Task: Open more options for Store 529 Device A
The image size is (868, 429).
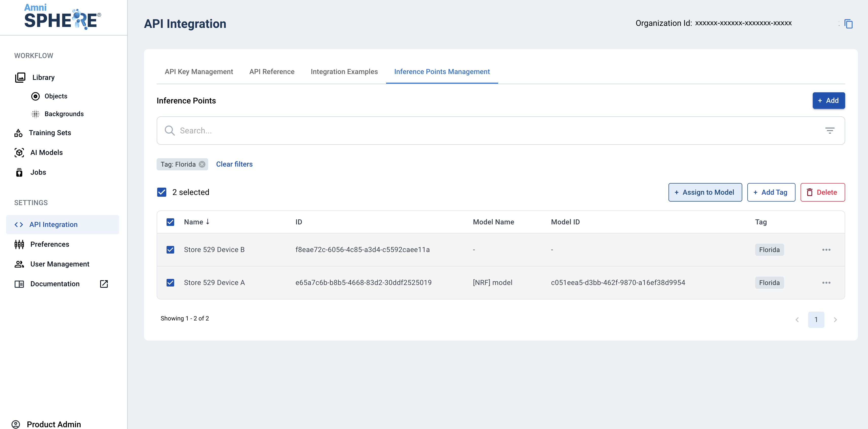Action: 826,283
